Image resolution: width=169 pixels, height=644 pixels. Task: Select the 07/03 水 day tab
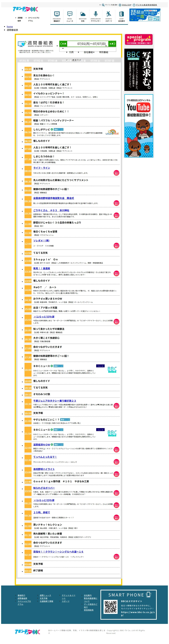click(53, 61)
